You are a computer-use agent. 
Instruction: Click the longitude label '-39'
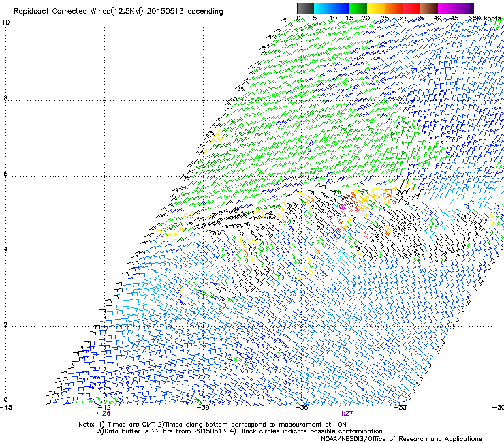203,408
